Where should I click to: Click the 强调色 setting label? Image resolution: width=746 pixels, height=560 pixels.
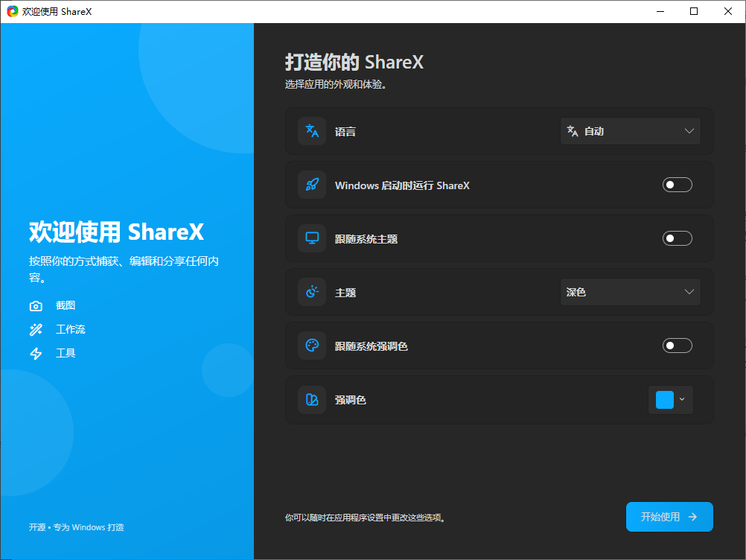[x=351, y=400]
